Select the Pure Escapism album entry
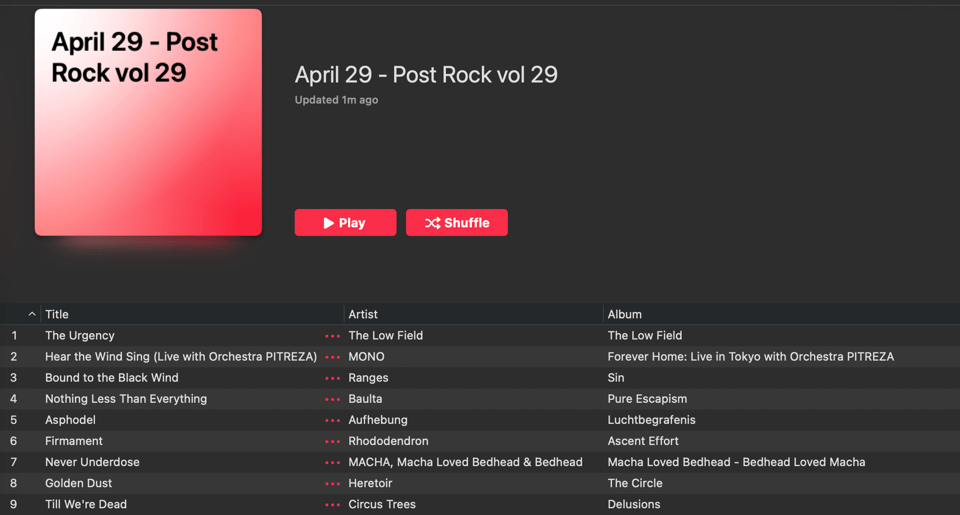The image size is (960, 515). pyautogui.click(x=647, y=399)
